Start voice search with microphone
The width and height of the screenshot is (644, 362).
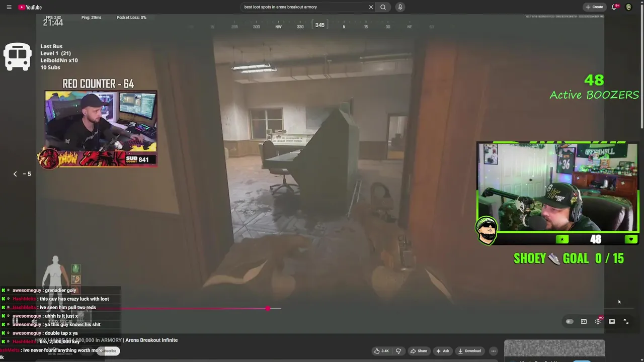click(400, 7)
